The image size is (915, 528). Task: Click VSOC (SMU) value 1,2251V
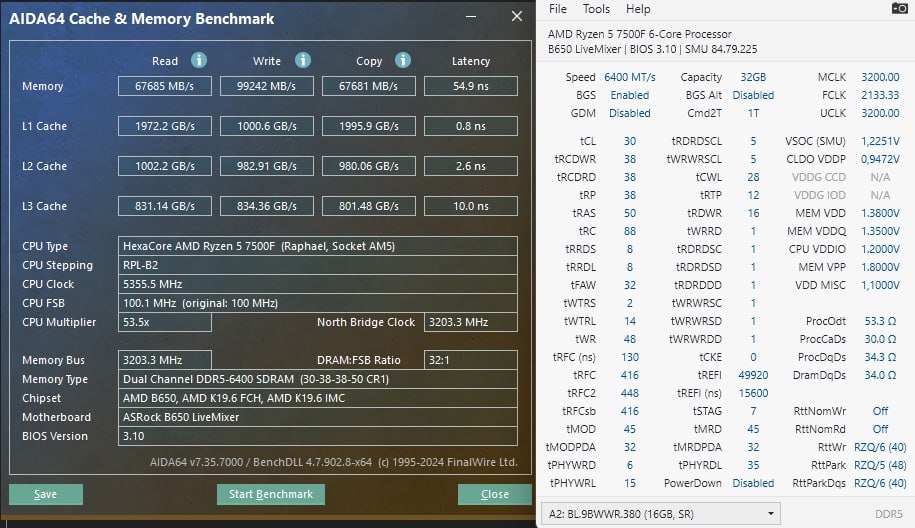pyautogui.click(x=880, y=141)
